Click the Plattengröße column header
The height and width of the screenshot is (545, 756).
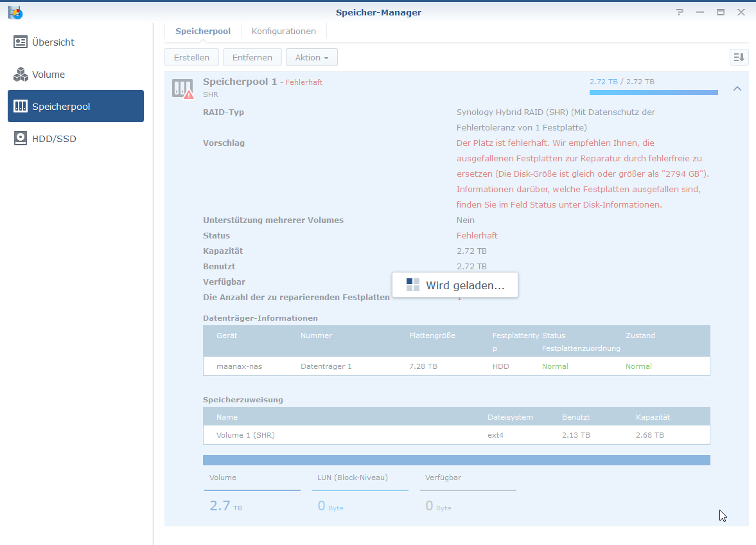pos(432,335)
